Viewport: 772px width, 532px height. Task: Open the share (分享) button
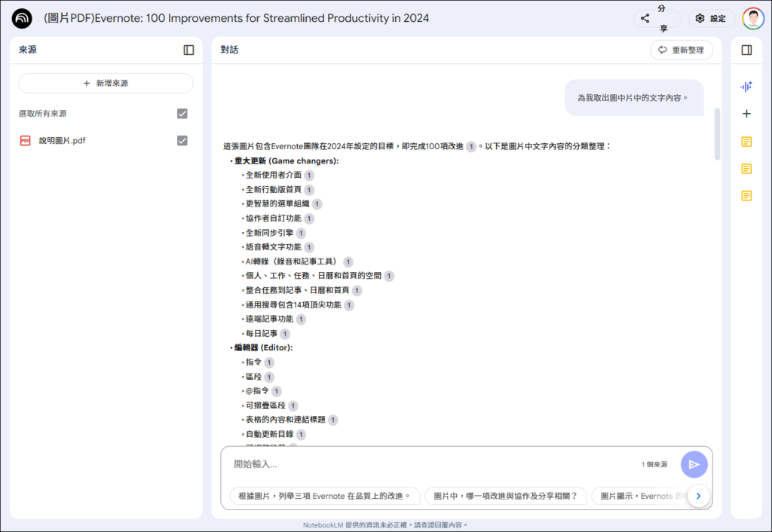click(x=657, y=19)
